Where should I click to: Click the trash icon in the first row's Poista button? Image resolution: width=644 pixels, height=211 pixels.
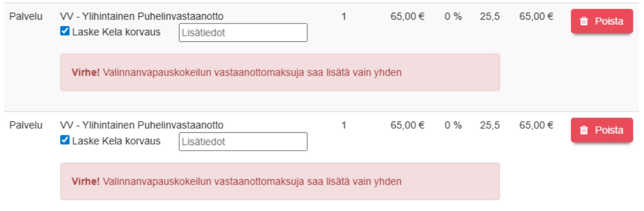(x=583, y=21)
